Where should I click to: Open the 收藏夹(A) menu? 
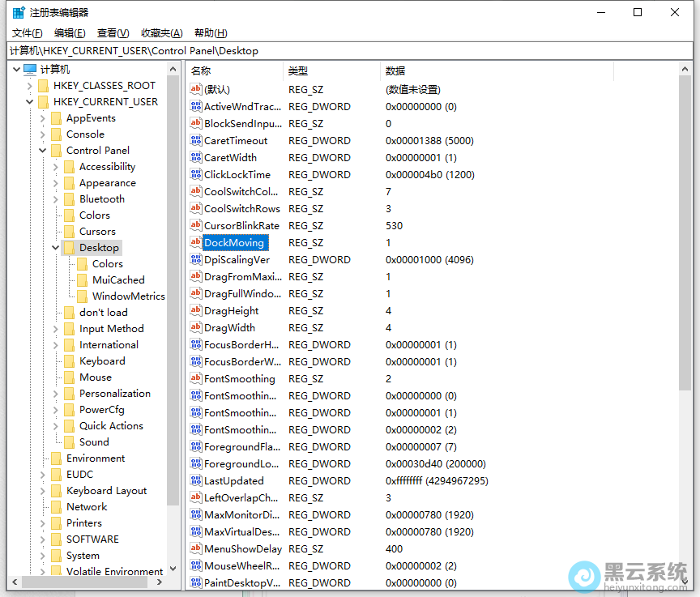161,33
